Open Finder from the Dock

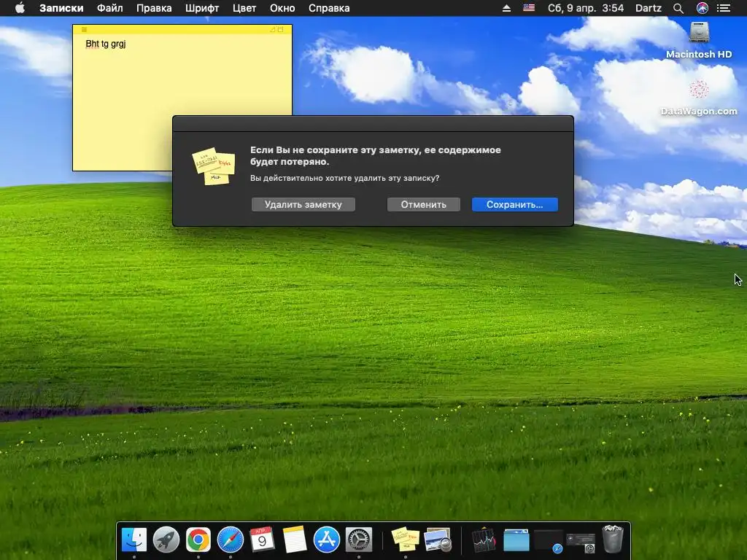tap(134, 540)
